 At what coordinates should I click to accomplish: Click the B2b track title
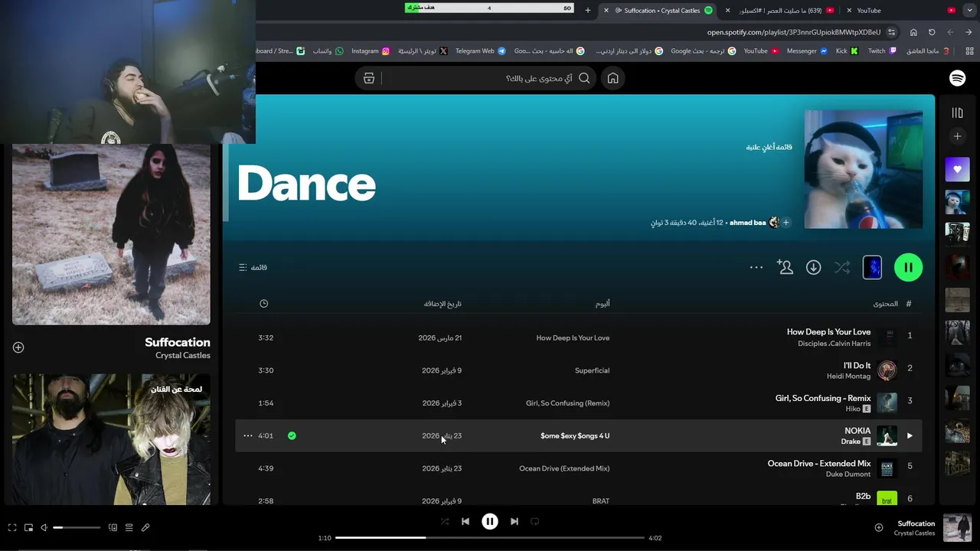pyautogui.click(x=863, y=496)
